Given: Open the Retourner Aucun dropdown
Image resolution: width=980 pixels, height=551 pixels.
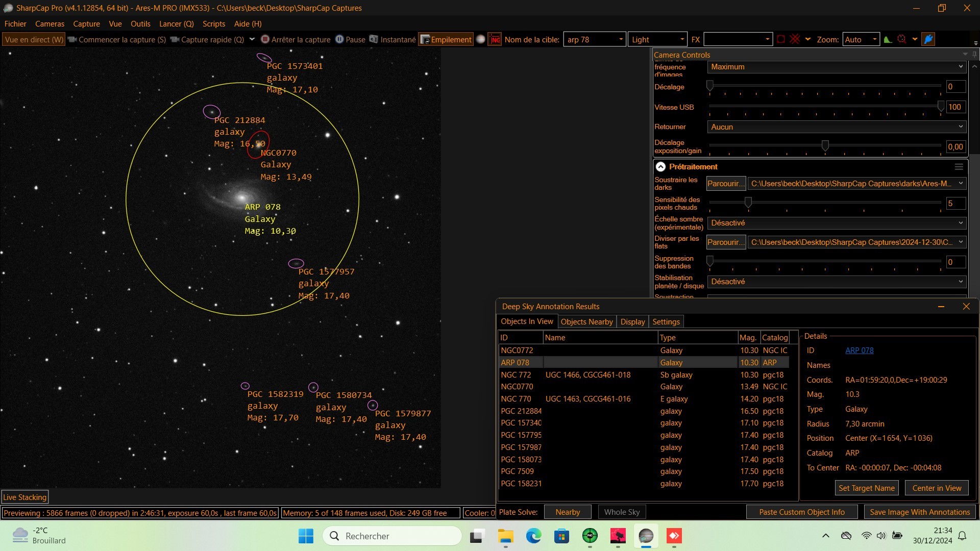Looking at the screenshot, I should pyautogui.click(x=837, y=127).
